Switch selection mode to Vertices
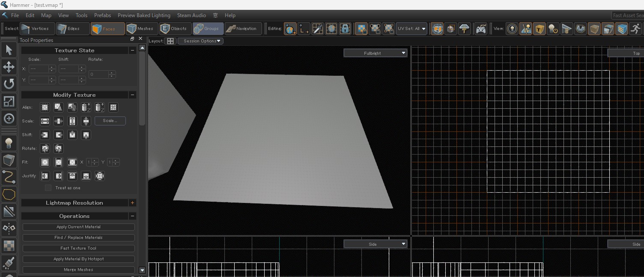Viewport: 644px width, 277px height. pyautogui.click(x=36, y=29)
